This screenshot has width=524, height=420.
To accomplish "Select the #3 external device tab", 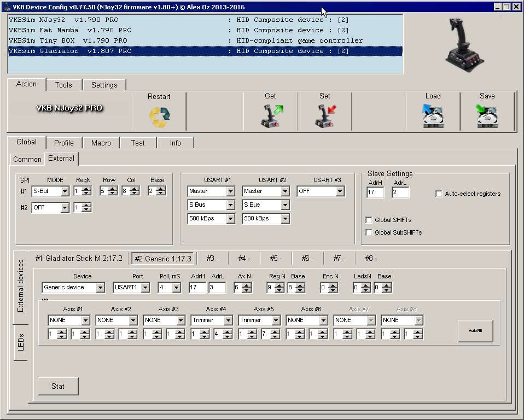I will [212, 258].
